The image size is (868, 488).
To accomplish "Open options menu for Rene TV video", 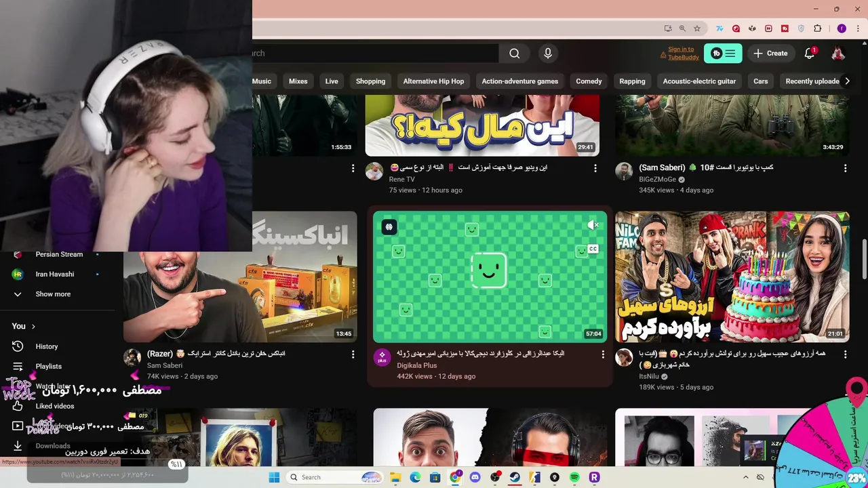I will click(x=595, y=168).
